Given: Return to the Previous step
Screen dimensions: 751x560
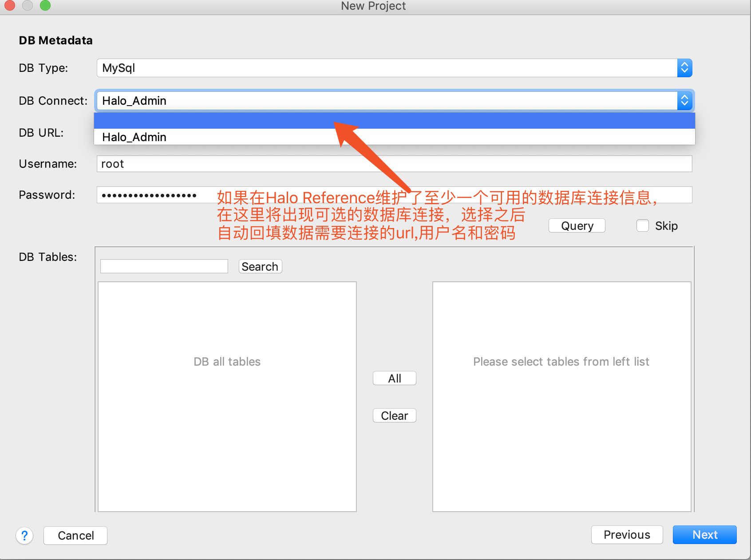Looking at the screenshot, I should click(627, 535).
